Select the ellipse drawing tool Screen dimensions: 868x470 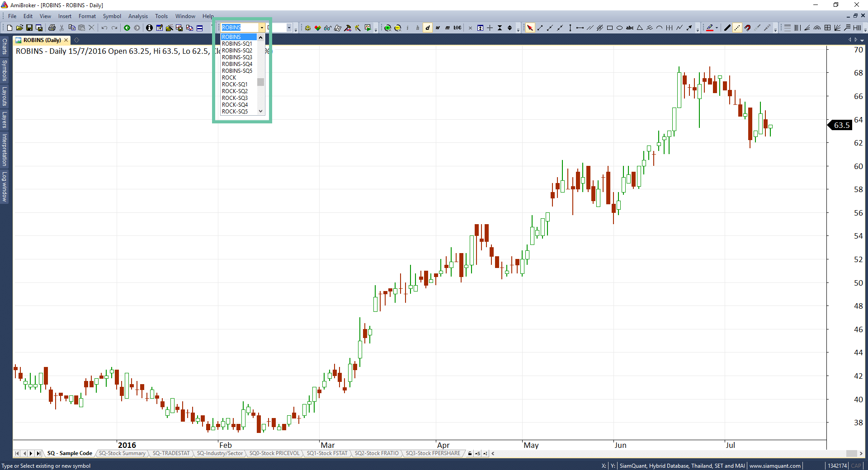(620, 28)
